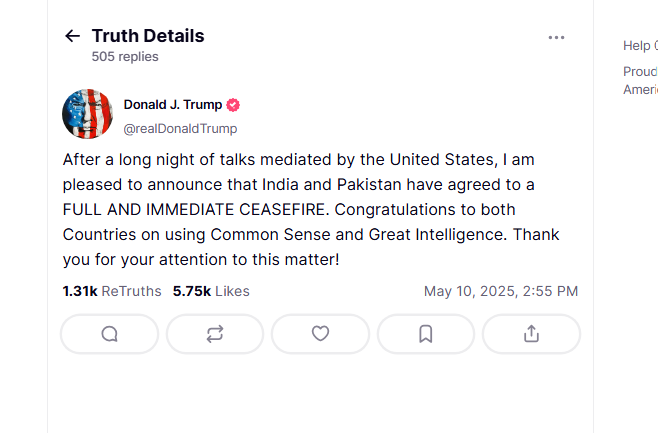Viewport: 658px width, 433px height.
Task: Click the May 10, 2025 timestamp
Action: tap(501, 291)
